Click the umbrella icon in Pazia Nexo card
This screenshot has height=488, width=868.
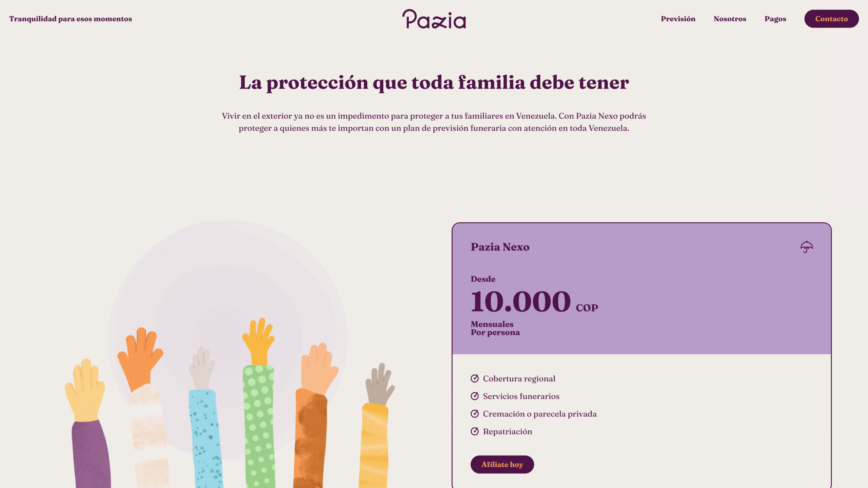point(807,247)
